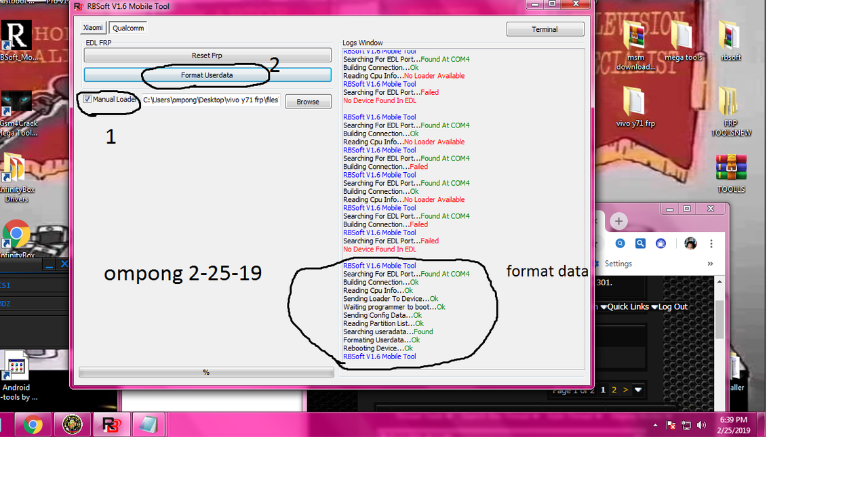Open the Settings bookmark in Chrome

pyautogui.click(x=618, y=264)
